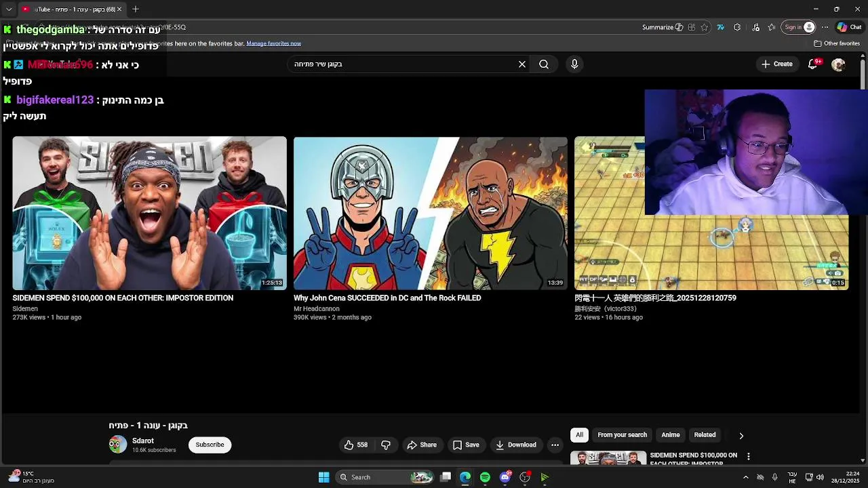Open the tab actions dropdown arrow
The image size is (868, 488).
click(x=9, y=9)
